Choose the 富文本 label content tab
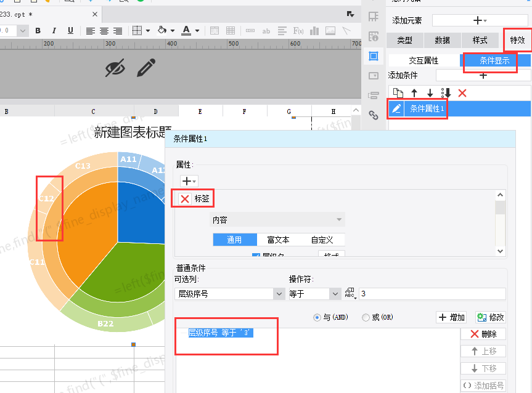Viewport: 532px width, 393px height. [x=278, y=240]
